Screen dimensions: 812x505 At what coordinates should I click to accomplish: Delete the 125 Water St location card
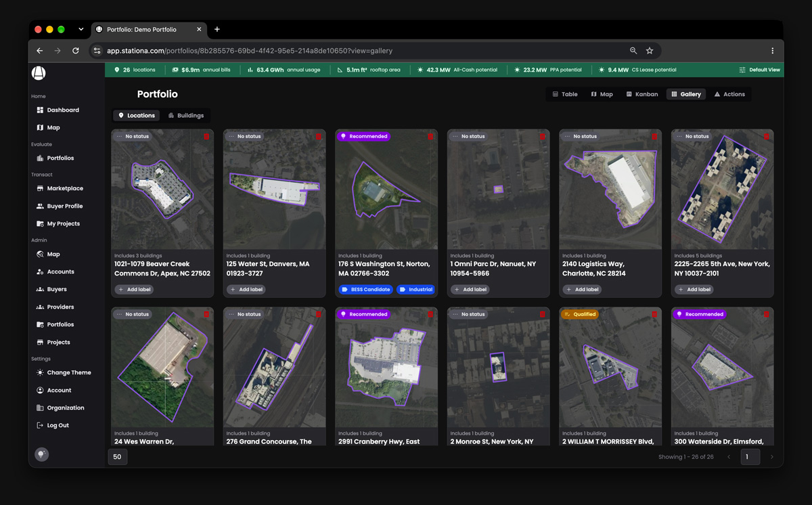tap(318, 137)
